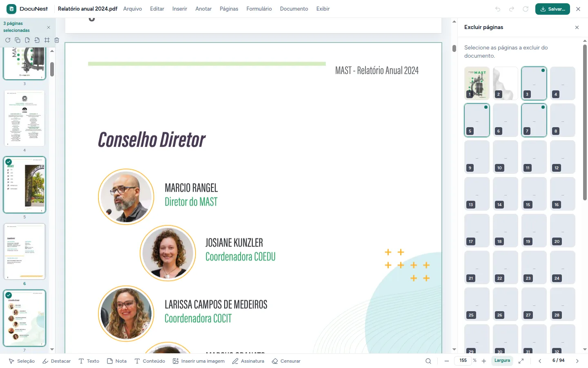
Task: Click the document view scrollbar thumb
Action: (x=454, y=48)
